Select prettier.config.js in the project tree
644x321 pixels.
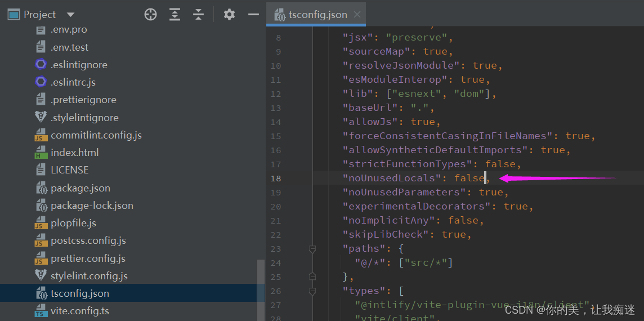click(88, 258)
